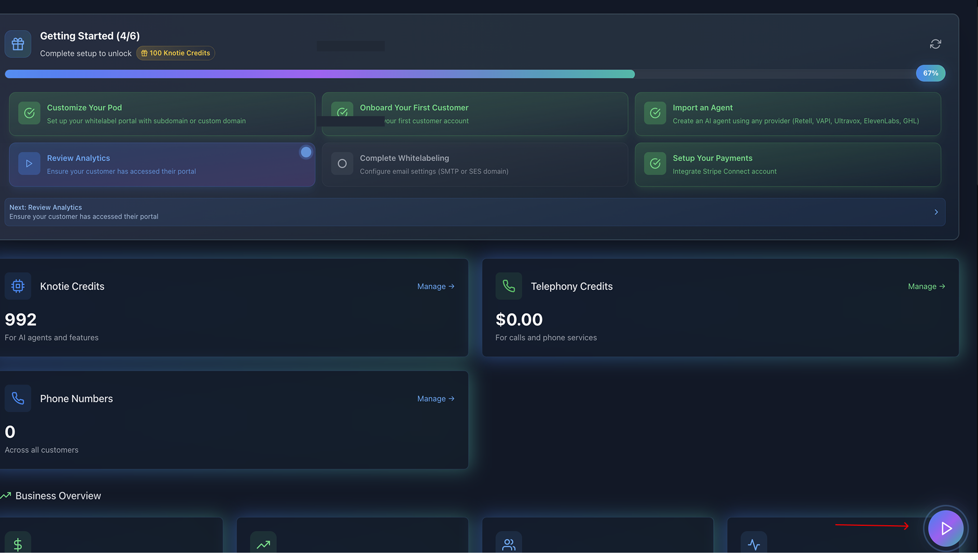Click the users icon in Business Overview
Screen dimensions: 978x560
pos(508,544)
